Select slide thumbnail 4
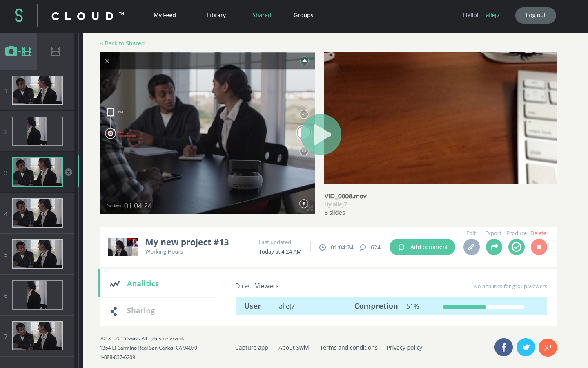Screen dimensions: 588x368 pos(38,213)
